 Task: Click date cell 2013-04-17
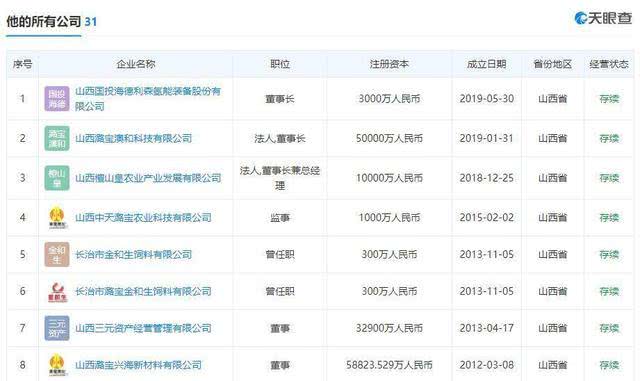pos(487,328)
